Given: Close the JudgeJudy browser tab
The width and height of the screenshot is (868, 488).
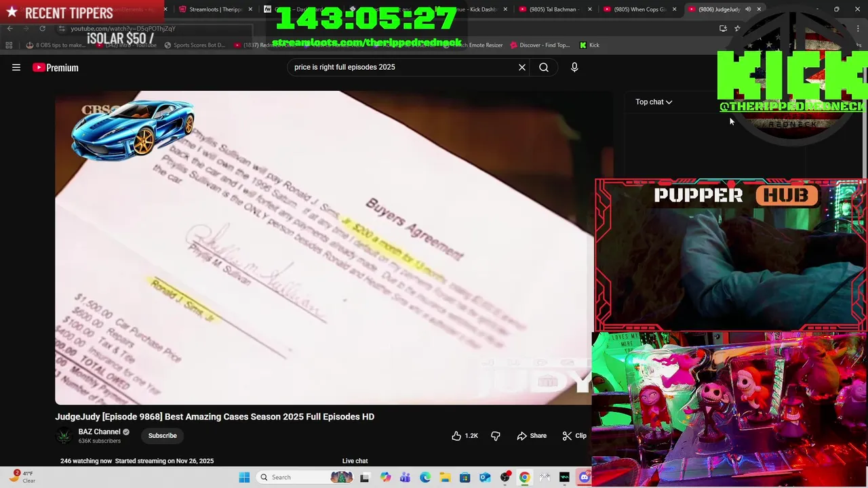Looking at the screenshot, I should click(x=759, y=9).
